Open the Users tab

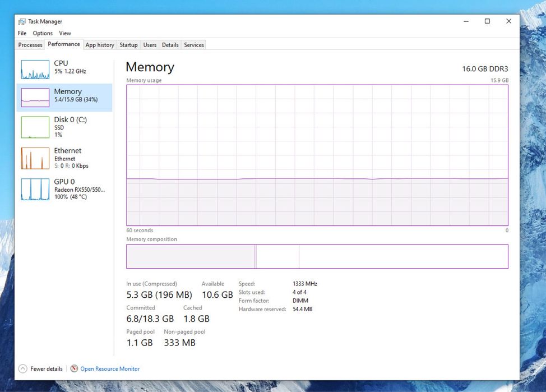pos(150,45)
